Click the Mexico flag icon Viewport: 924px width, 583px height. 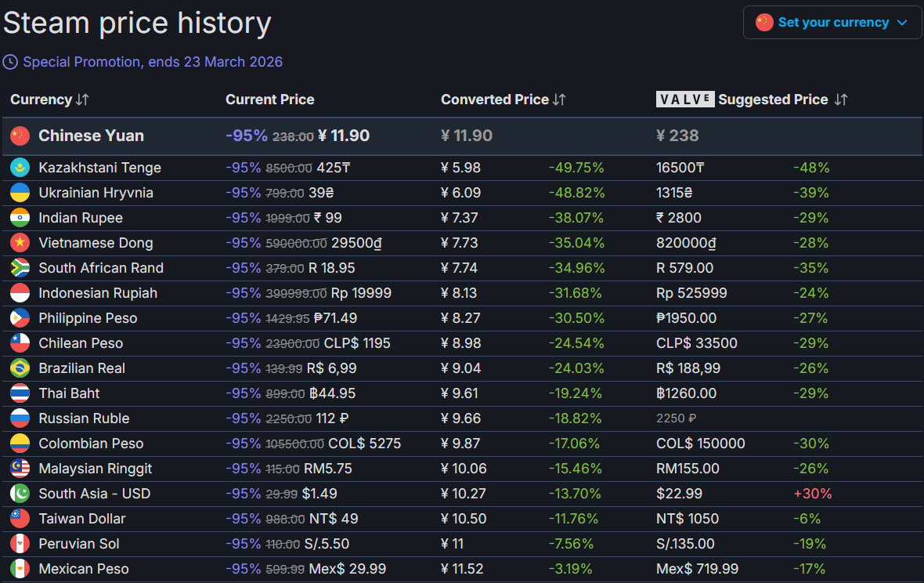20,569
